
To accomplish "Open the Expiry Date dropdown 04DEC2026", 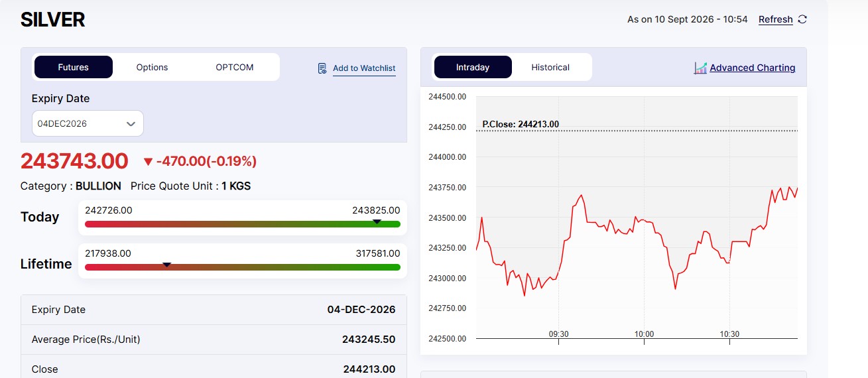I will [x=88, y=123].
